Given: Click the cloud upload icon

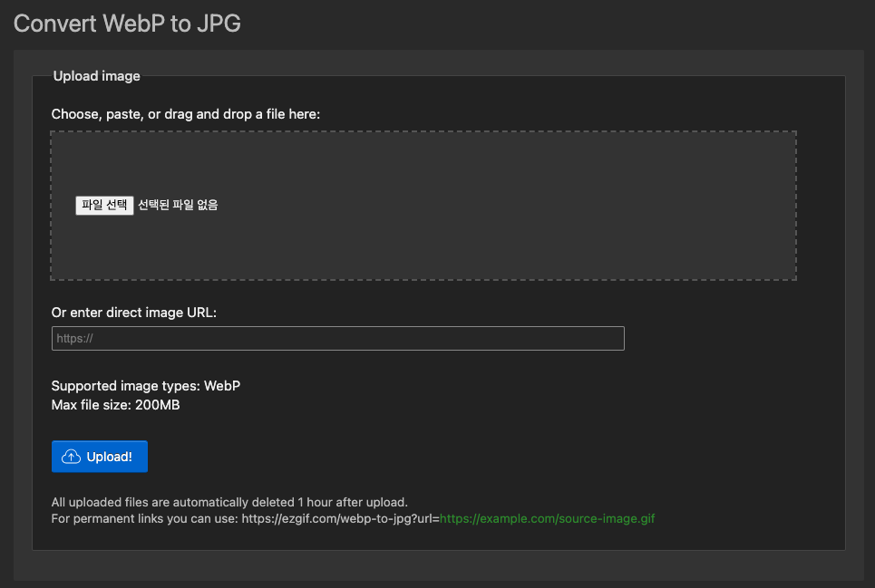Looking at the screenshot, I should (x=71, y=457).
